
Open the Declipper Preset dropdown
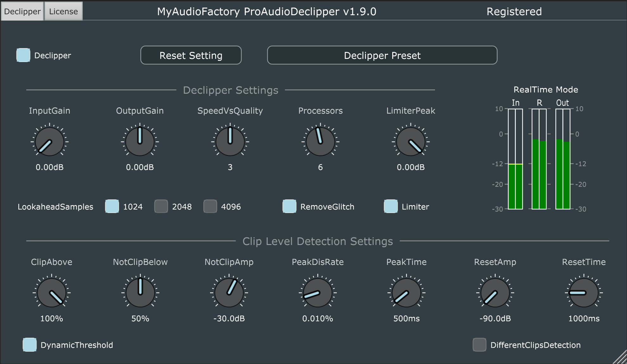(382, 55)
